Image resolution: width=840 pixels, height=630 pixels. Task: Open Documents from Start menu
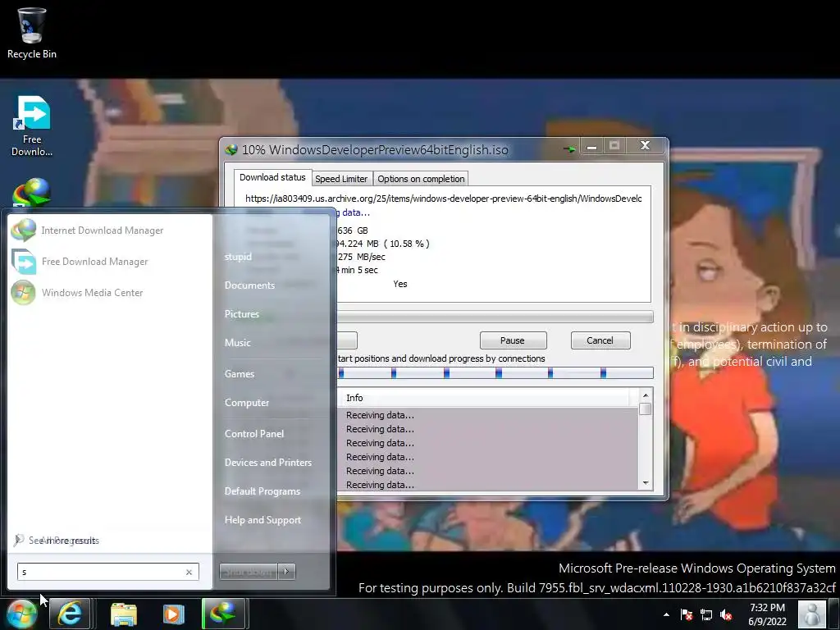pyautogui.click(x=249, y=285)
